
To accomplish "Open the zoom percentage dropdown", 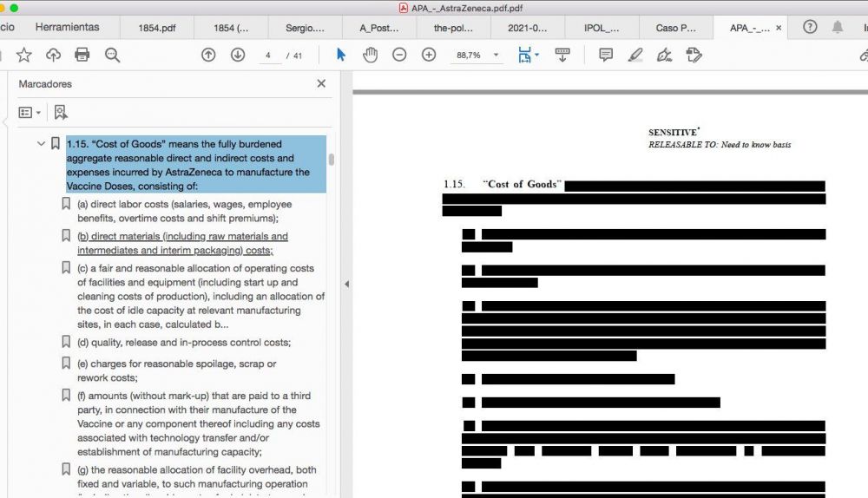I will (496, 55).
